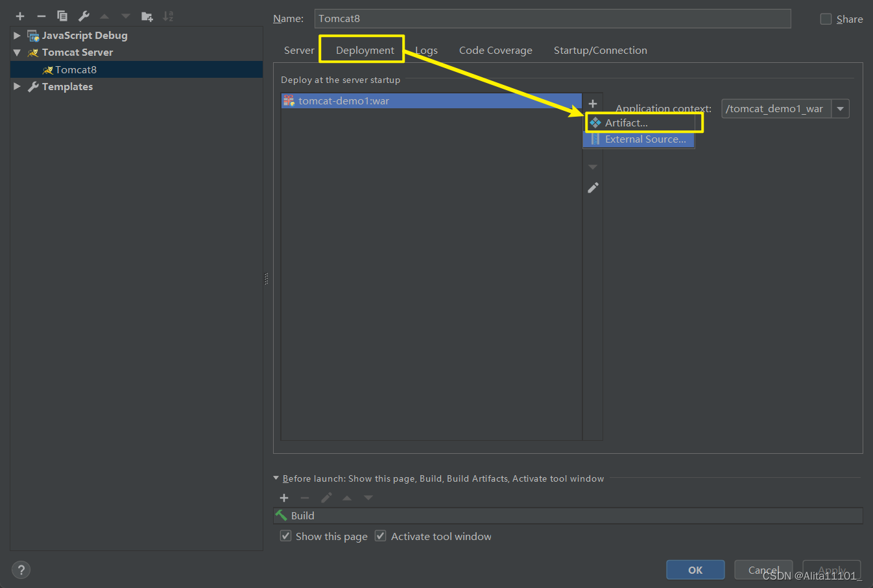The image size is (873, 588).
Task: Click the tomcat-demo1:war artifact icon
Action: coord(289,100)
